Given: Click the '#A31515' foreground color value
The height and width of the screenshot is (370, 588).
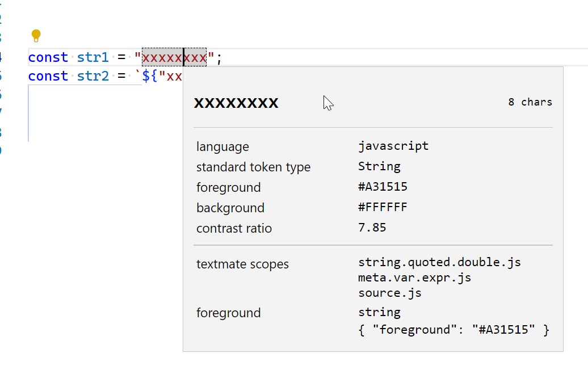Looking at the screenshot, I should pyautogui.click(x=383, y=187).
